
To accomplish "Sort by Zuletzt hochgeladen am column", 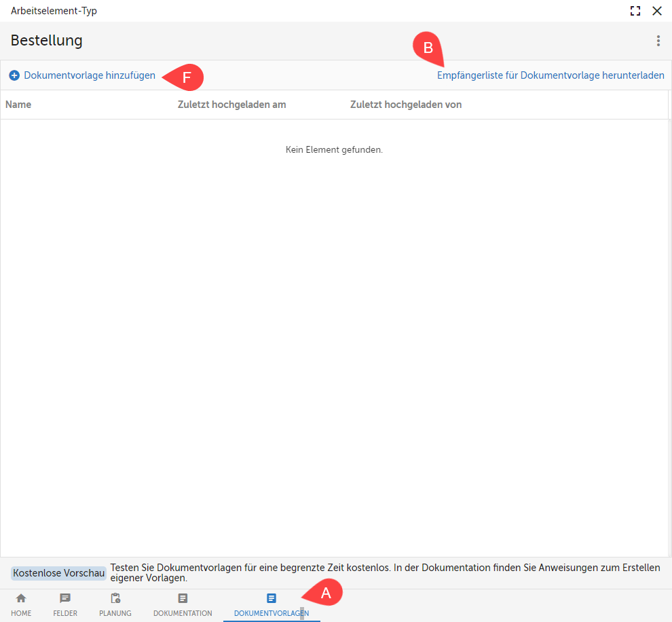I will point(232,105).
